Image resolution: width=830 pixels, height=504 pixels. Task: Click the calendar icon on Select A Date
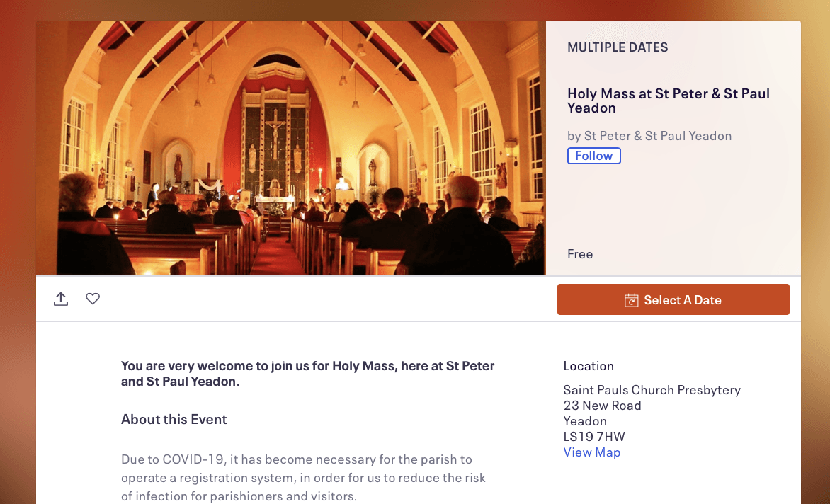pyautogui.click(x=632, y=300)
